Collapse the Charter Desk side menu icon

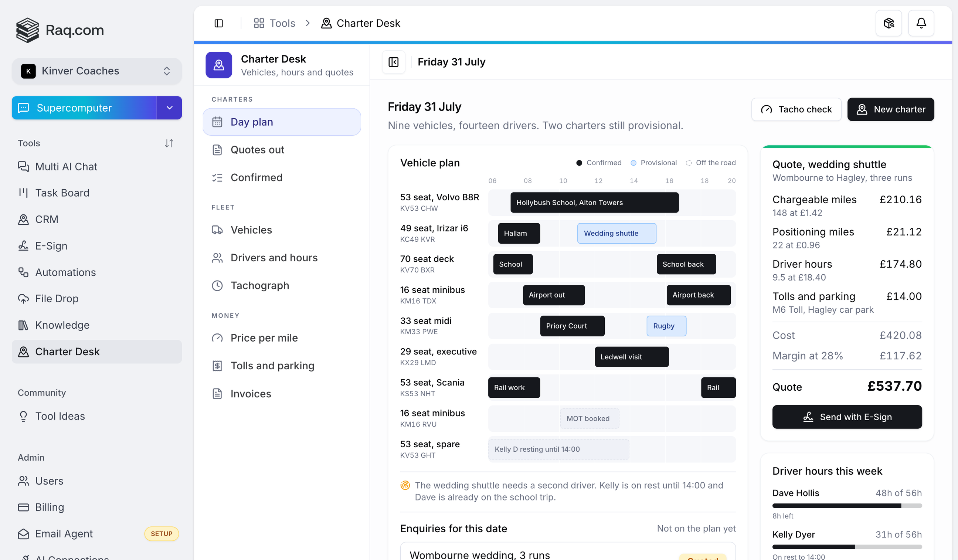[x=394, y=62]
